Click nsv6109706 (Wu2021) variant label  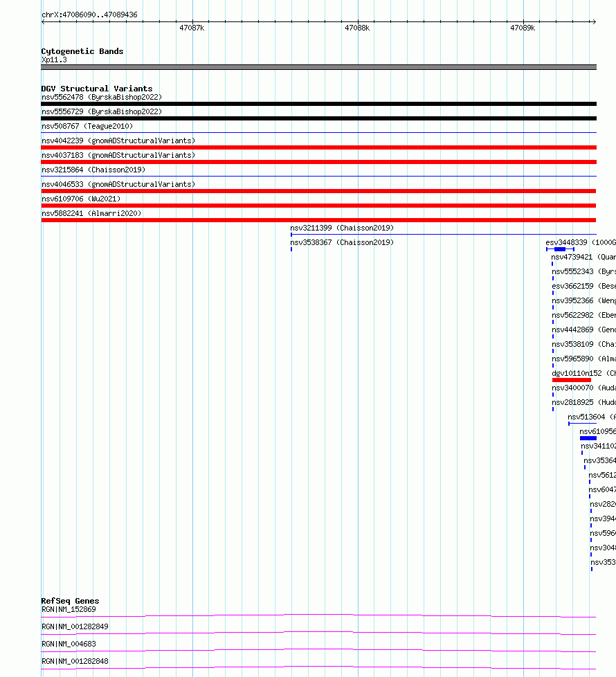coord(81,199)
